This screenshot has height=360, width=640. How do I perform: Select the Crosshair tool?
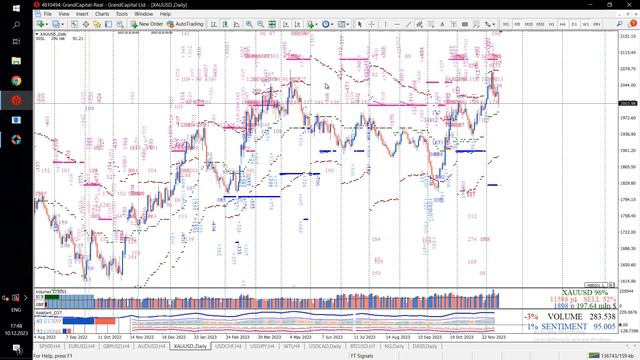click(371, 24)
